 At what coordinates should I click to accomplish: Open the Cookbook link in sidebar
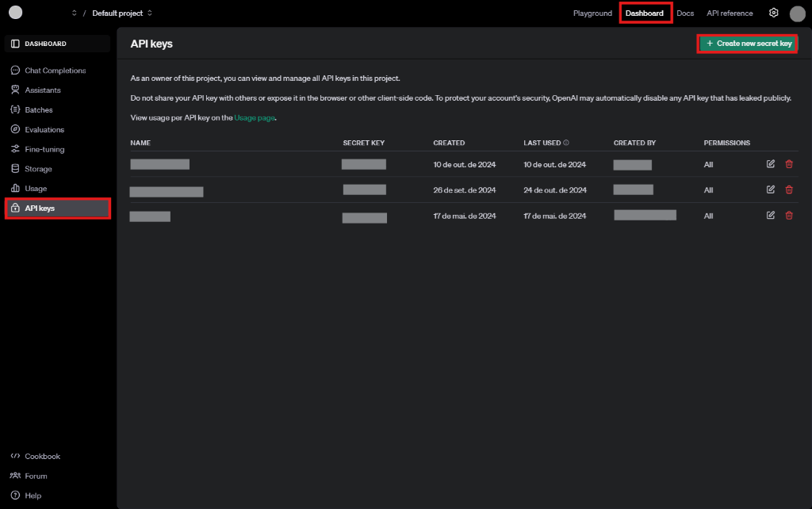[42, 457]
